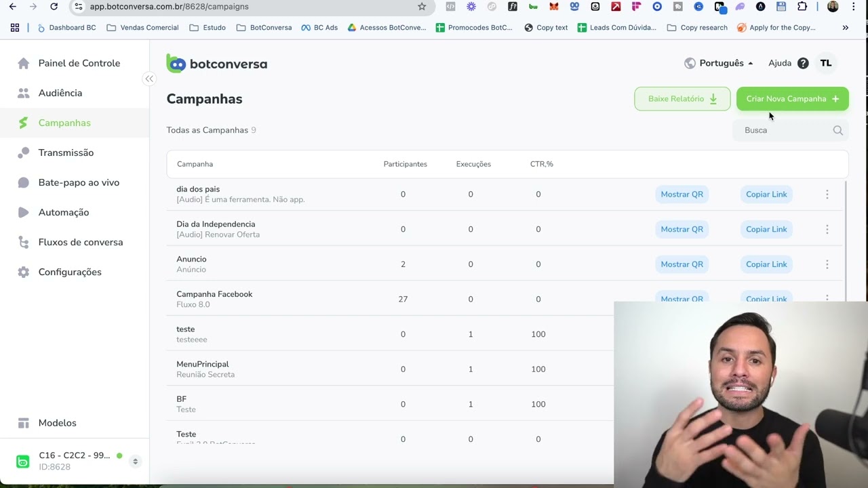Show more bookmarks chevron

[846, 28]
